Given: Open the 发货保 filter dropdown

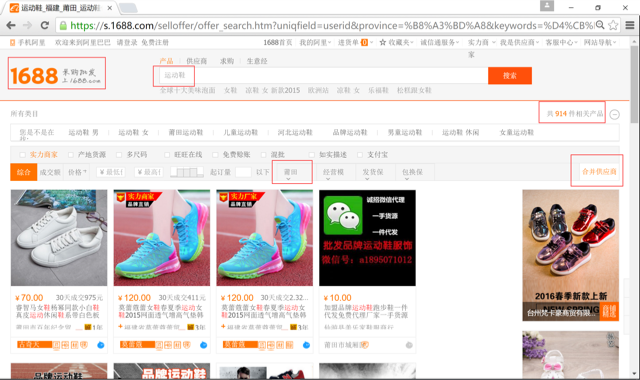Looking at the screenshot, I should [x=373, y=172].
